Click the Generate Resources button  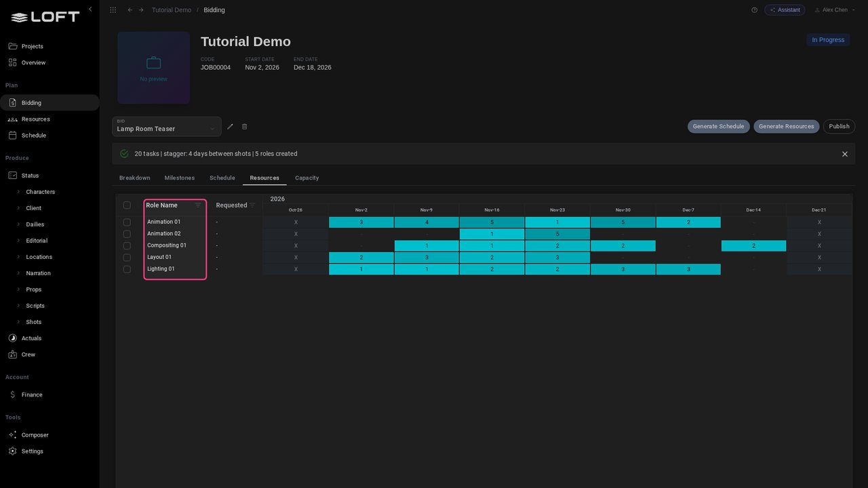[787, 127]
